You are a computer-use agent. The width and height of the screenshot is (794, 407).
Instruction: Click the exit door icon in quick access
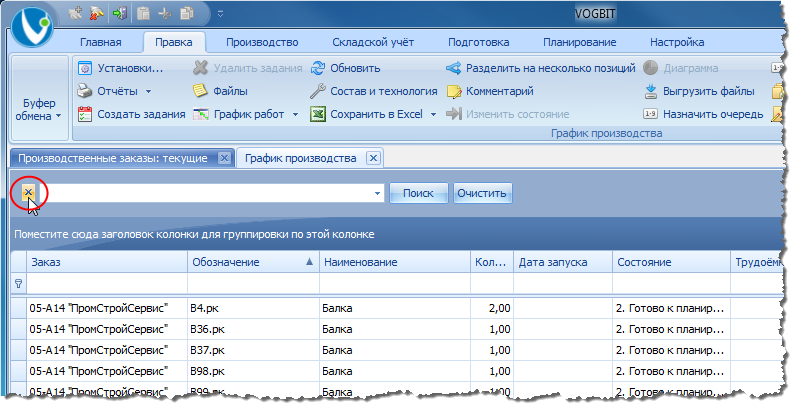pos(120,13)
